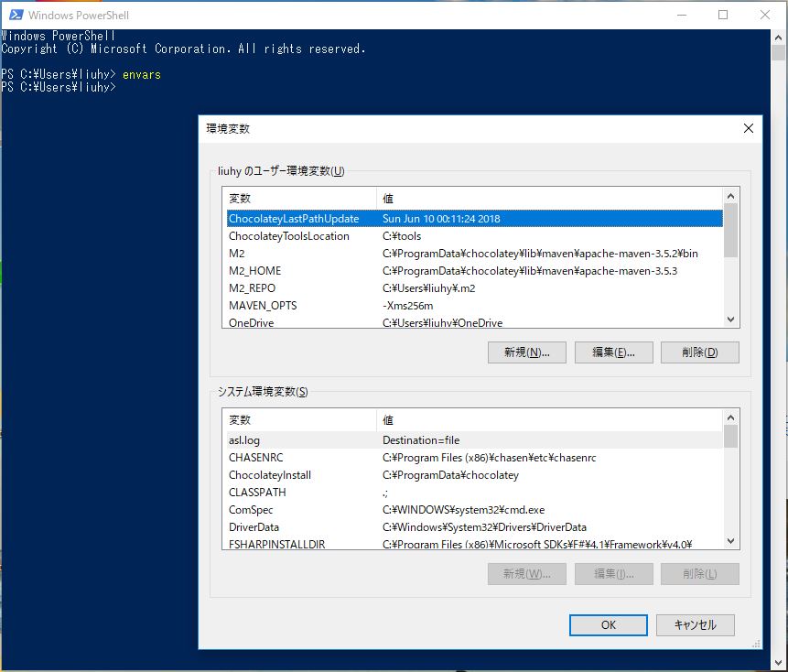Click PowerShell console scrollbar up arrow
The image size is (788, 672).
tap(779, 38)
